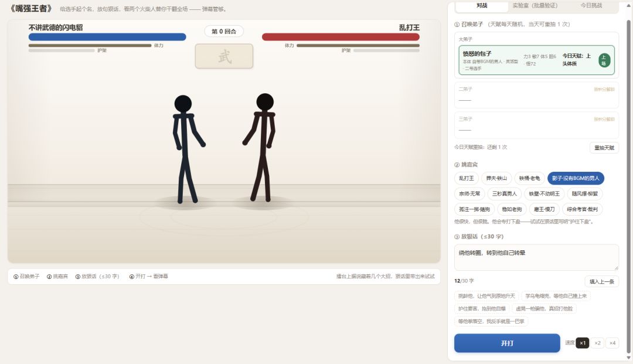Click the green 上场 badge on 愤怒的包子

click(x=604, y=60)
